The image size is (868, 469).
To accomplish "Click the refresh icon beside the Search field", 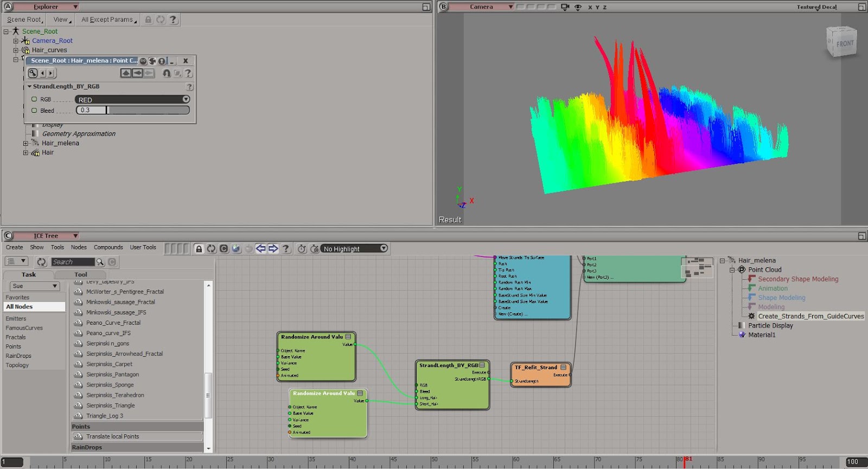I will coord(41,262).
